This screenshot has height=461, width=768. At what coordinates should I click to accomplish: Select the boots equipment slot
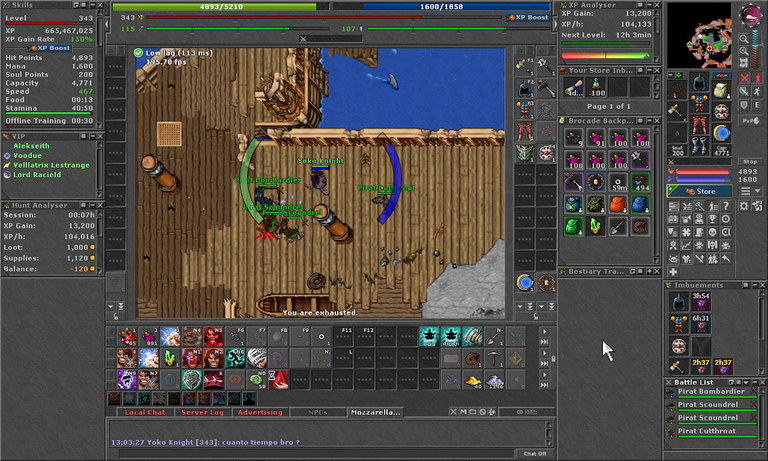[x=699, y=146]
